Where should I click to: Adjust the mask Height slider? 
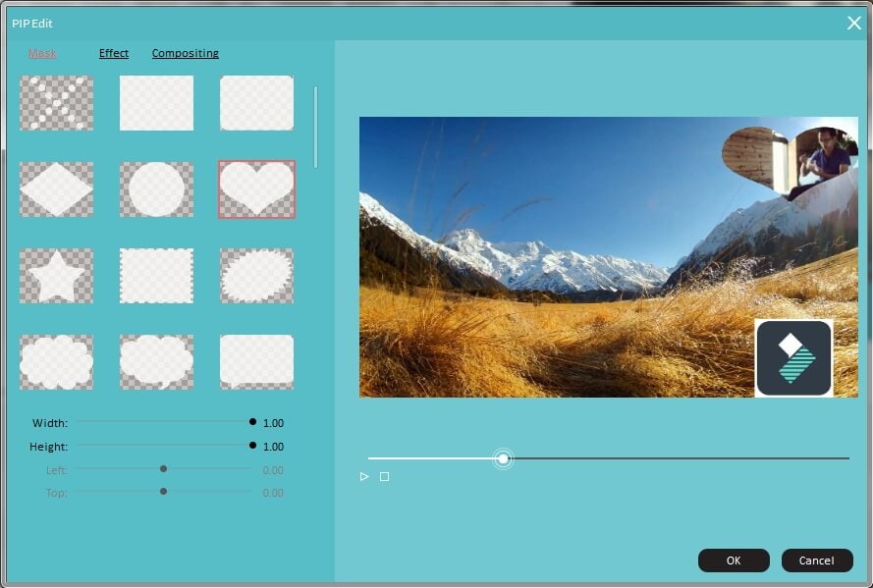coord(251,446)
